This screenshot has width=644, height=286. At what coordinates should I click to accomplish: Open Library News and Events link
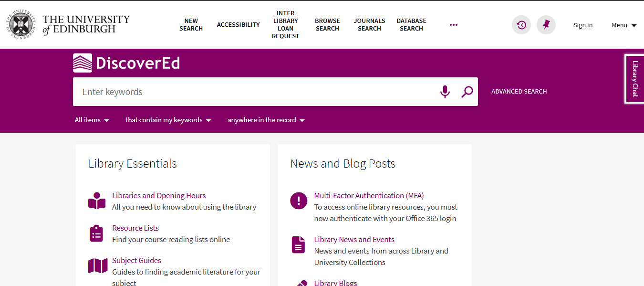[x=354, y=240]
